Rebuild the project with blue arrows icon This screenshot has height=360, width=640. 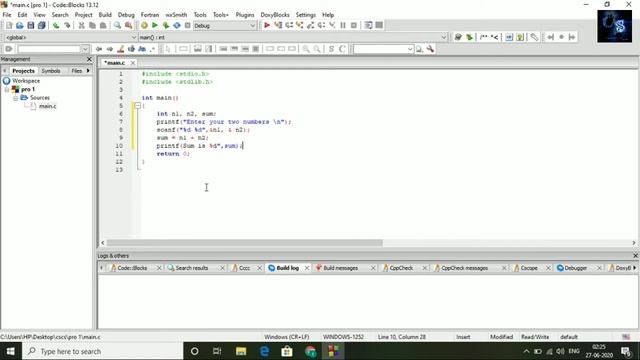click(x=177, y=25)
